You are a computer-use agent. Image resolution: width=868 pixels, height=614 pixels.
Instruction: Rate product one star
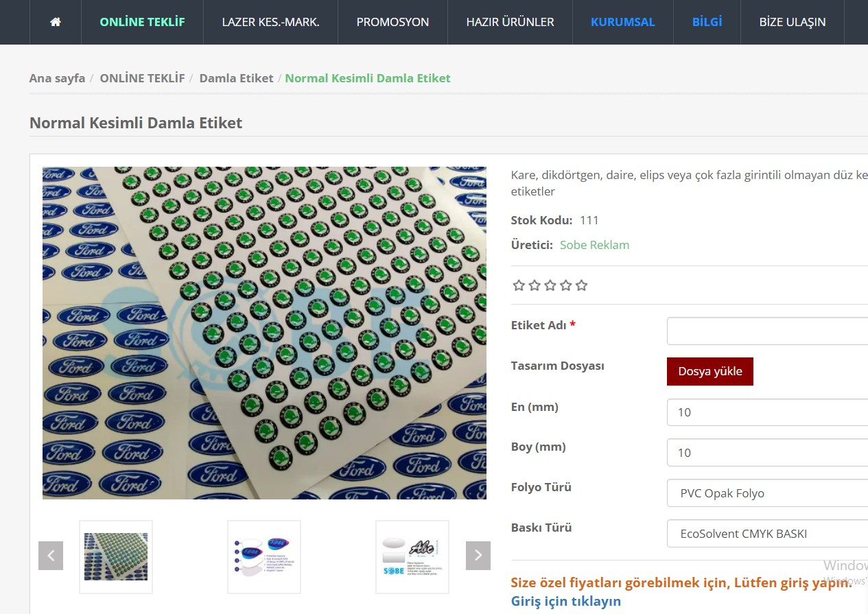(x=519, y=285)
